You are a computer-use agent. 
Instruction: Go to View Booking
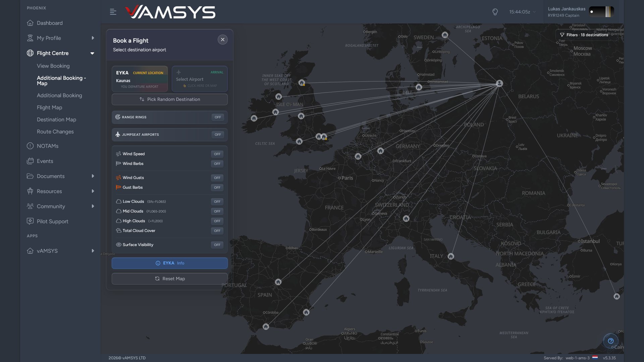tap(53, 66)
